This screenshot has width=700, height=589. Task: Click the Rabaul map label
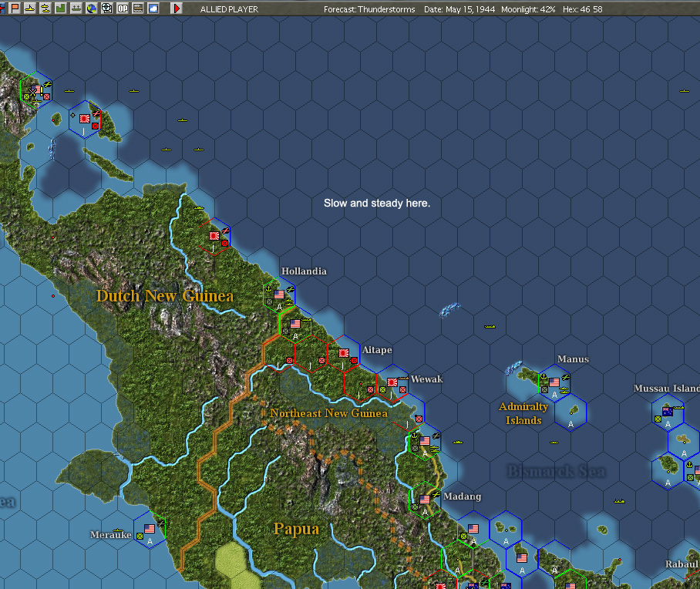[x=681, y=564]
